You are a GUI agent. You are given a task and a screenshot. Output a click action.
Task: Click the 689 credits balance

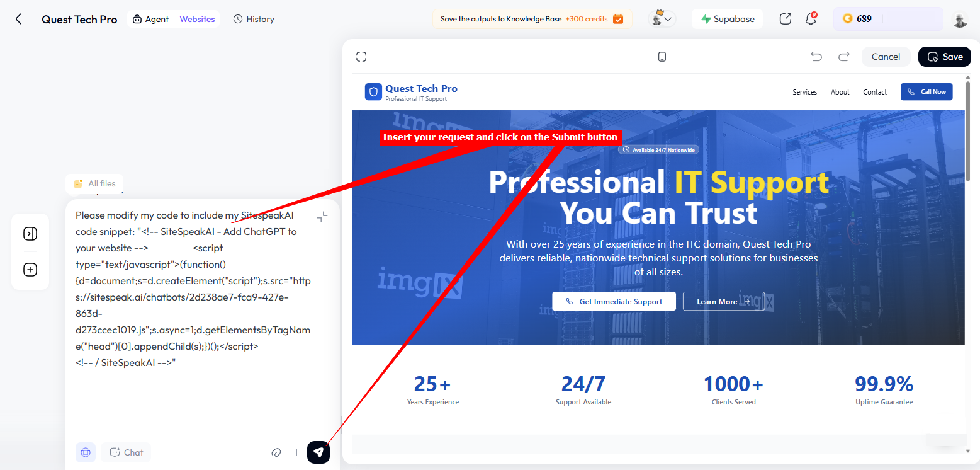(888, 19)
